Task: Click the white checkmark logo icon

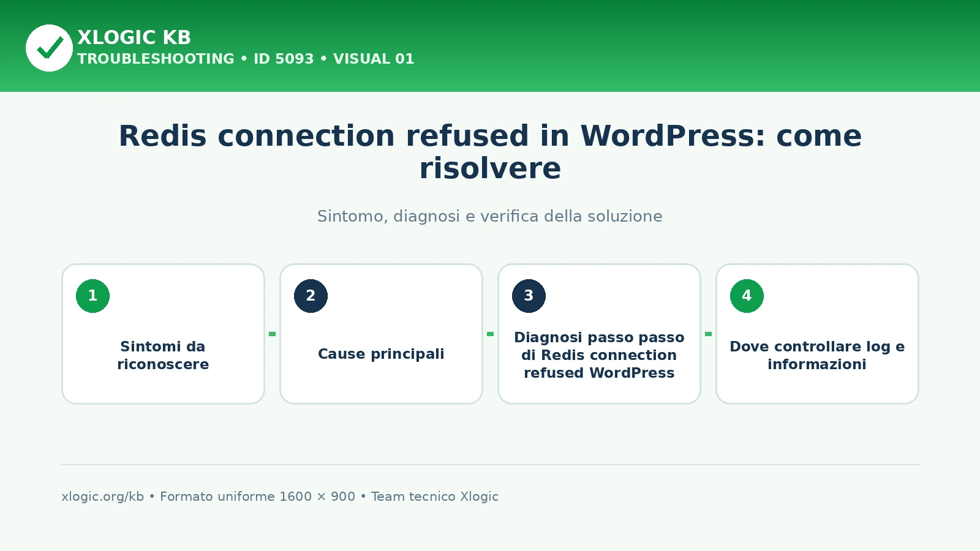Action: [x=49, y=48]
